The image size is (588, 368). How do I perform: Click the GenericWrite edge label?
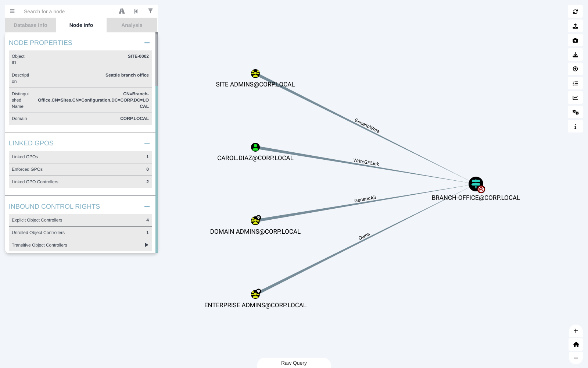pyautogui.click(x=367, y=126)
